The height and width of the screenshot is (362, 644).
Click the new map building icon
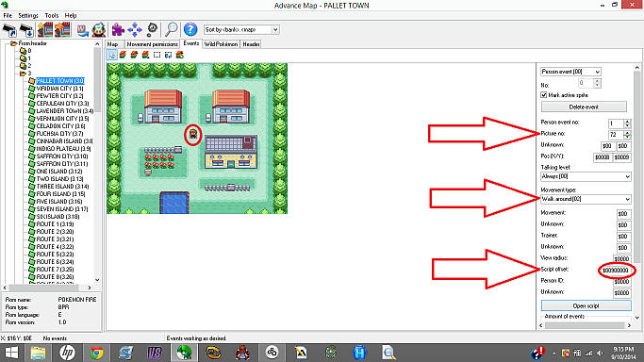pyautogui.click(x=44, y=29)
